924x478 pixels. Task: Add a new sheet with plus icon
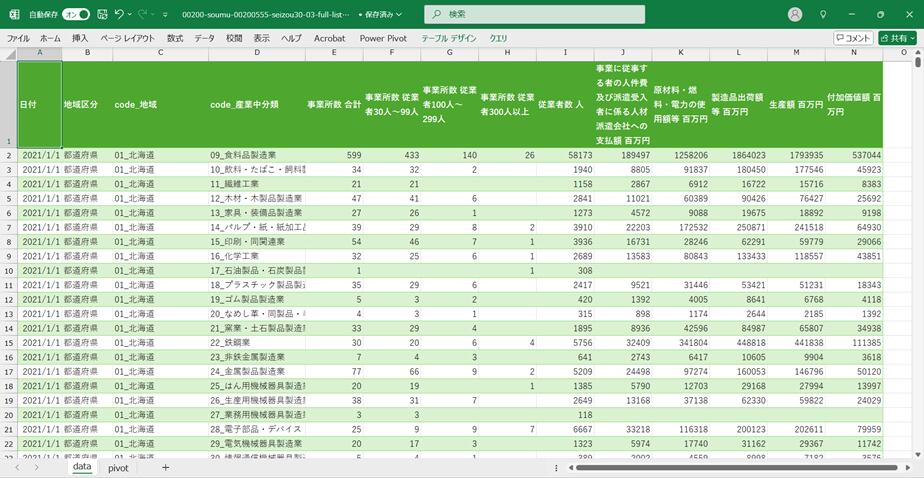pyautogui.click(x=166, y=467)
